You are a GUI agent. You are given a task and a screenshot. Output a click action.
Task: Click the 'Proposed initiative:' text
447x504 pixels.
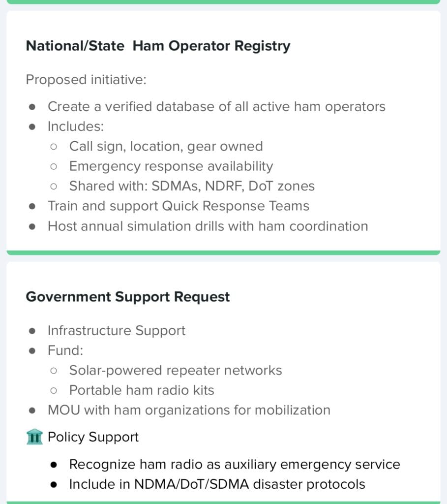coord(86,80)
